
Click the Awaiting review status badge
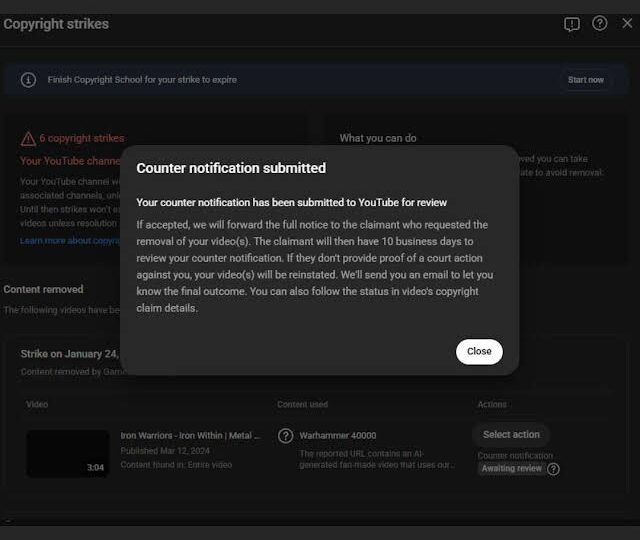tap(511, 468)
